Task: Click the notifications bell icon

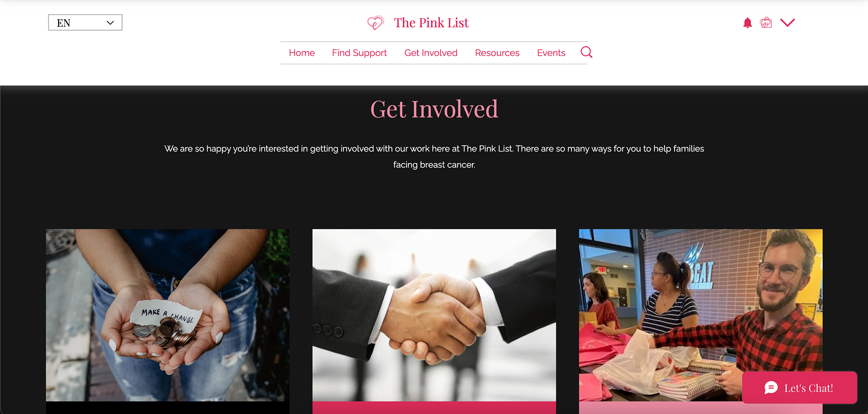Action: click(x=747, y=23)
